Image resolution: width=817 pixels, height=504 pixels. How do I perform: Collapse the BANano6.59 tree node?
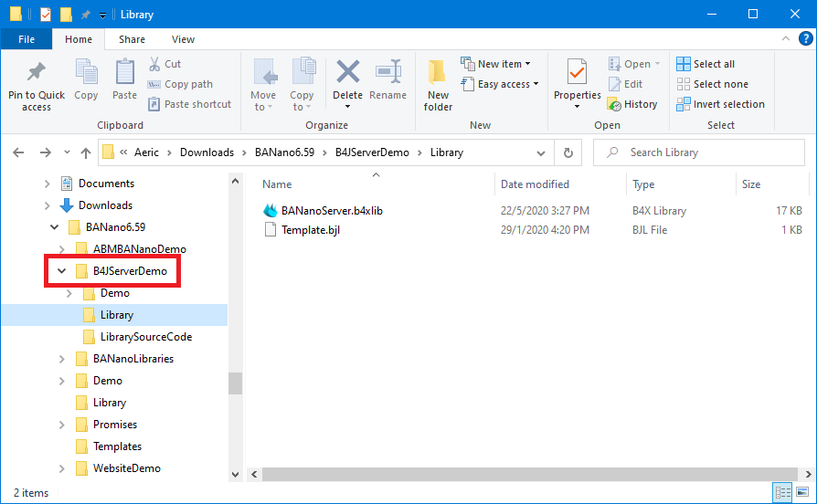point(54,227)
